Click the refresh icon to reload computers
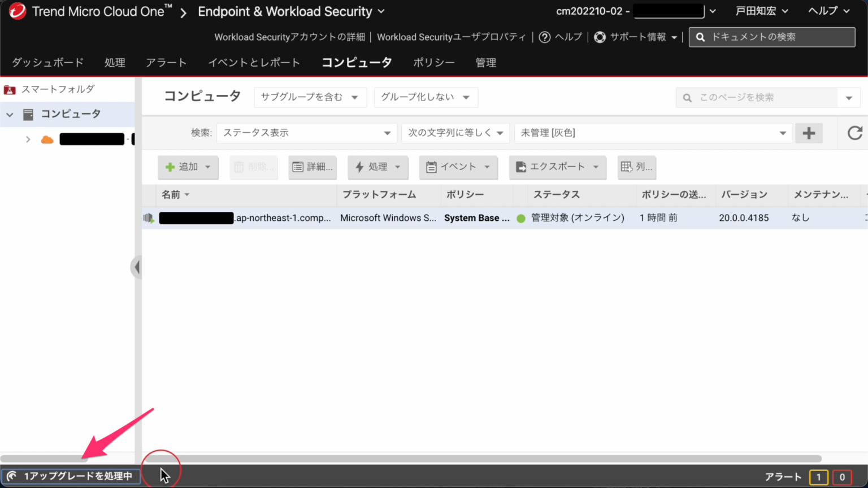Screen dimensions: 868x488 (854, 133)
